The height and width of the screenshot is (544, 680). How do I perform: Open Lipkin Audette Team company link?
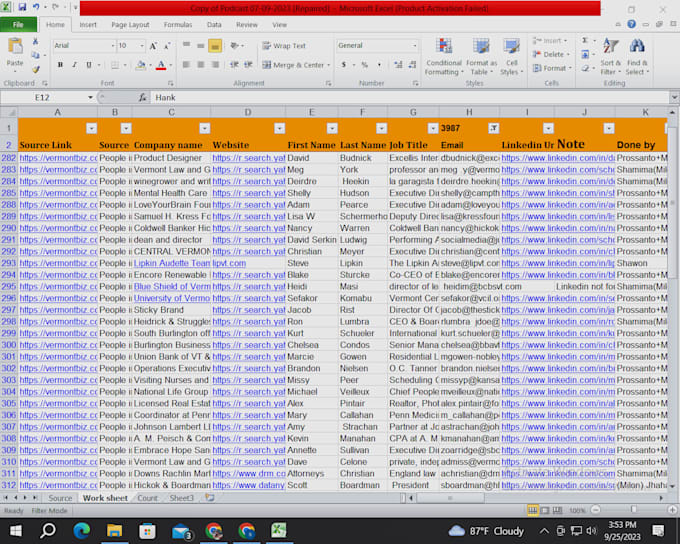(x=172, y=263)
